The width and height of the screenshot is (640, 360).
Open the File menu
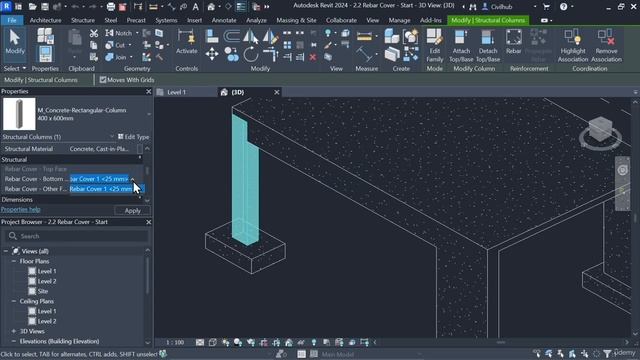[12, 20]
